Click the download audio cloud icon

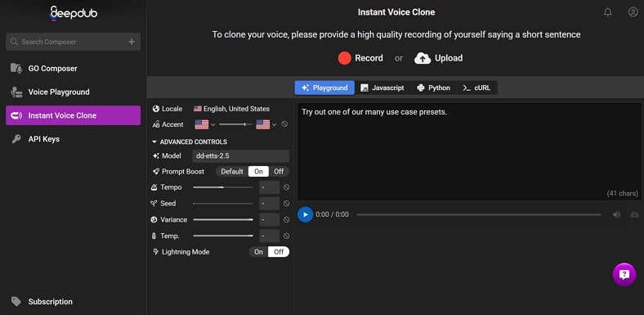click(x=634, y=214)
